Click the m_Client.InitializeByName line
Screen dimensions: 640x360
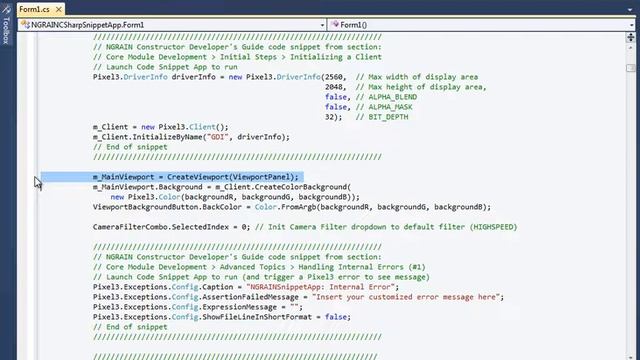click(191, 137)
